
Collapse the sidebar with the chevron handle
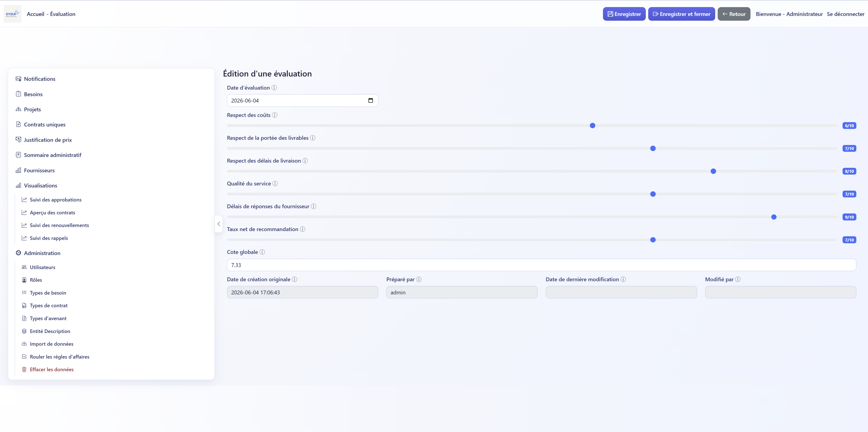click(x=219, y=224)
